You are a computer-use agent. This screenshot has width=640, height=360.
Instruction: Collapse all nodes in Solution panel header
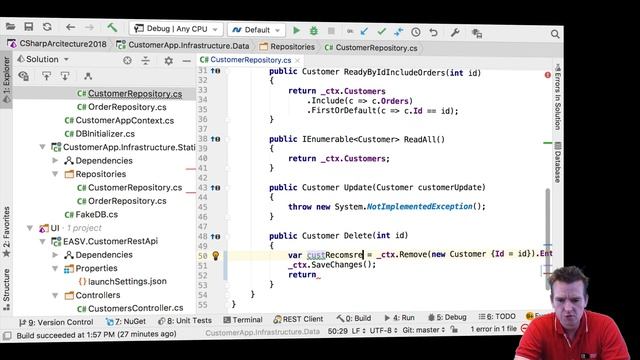pyautogui.click(x=146, y=61)
